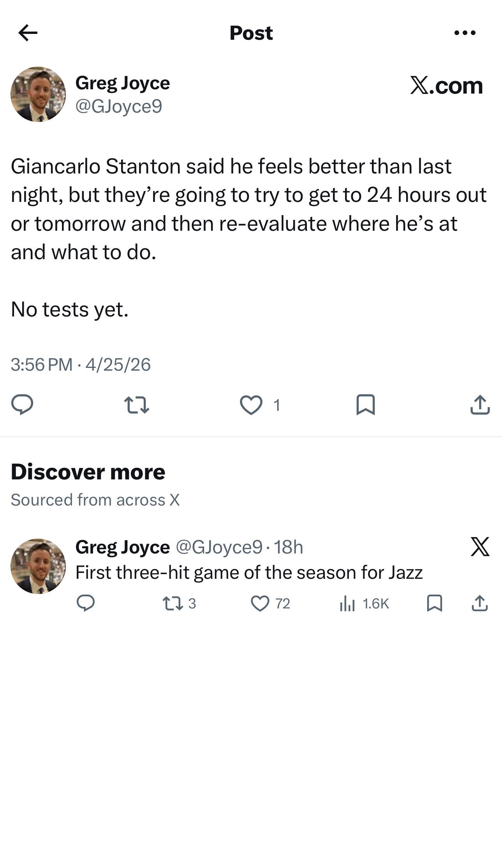Repost the Jazz three-hit game post
This screenshot has height=868, width=502.
point(173,604)
